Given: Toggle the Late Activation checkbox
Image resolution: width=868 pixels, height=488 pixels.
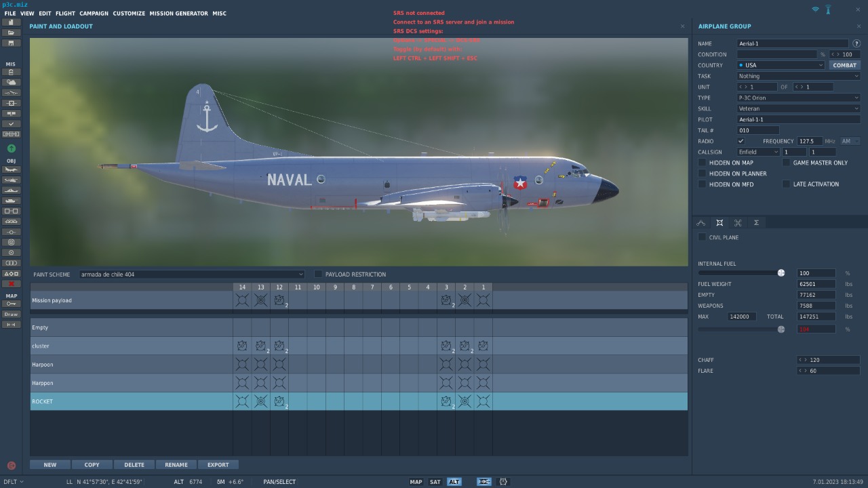Looking at the screenshot, I should pos(787,184).
